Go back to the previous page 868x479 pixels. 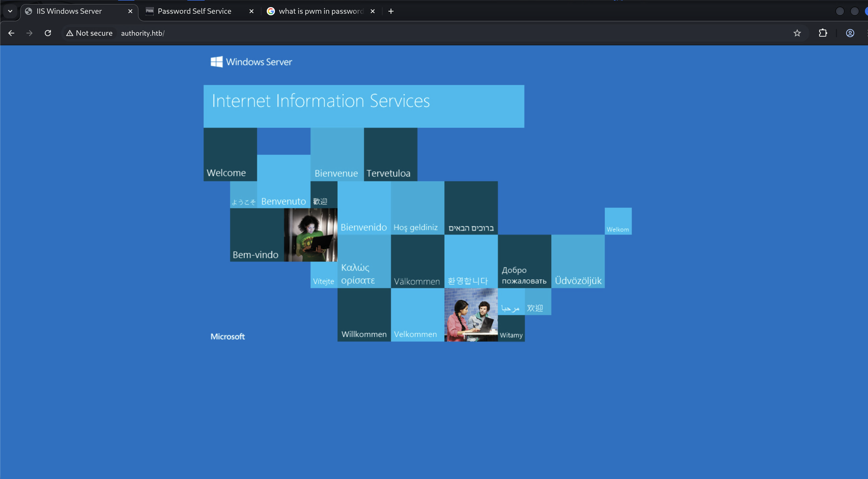tap(11, 33)
